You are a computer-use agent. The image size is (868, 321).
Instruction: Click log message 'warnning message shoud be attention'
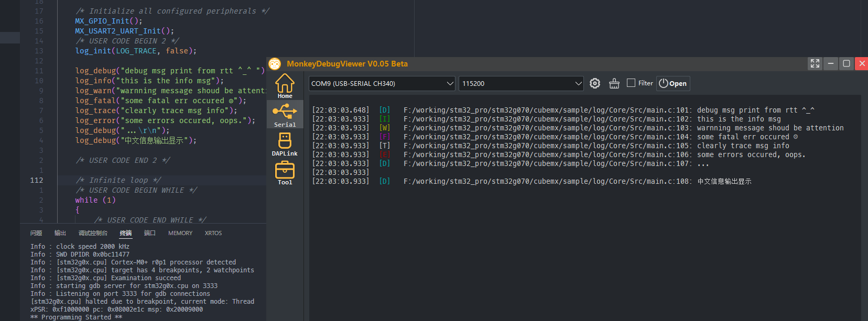click(x=771, y=128)
